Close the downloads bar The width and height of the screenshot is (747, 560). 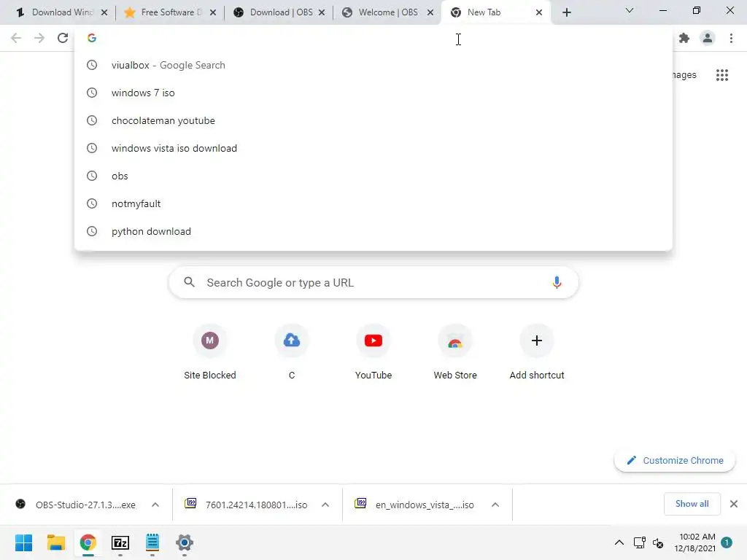734,504
